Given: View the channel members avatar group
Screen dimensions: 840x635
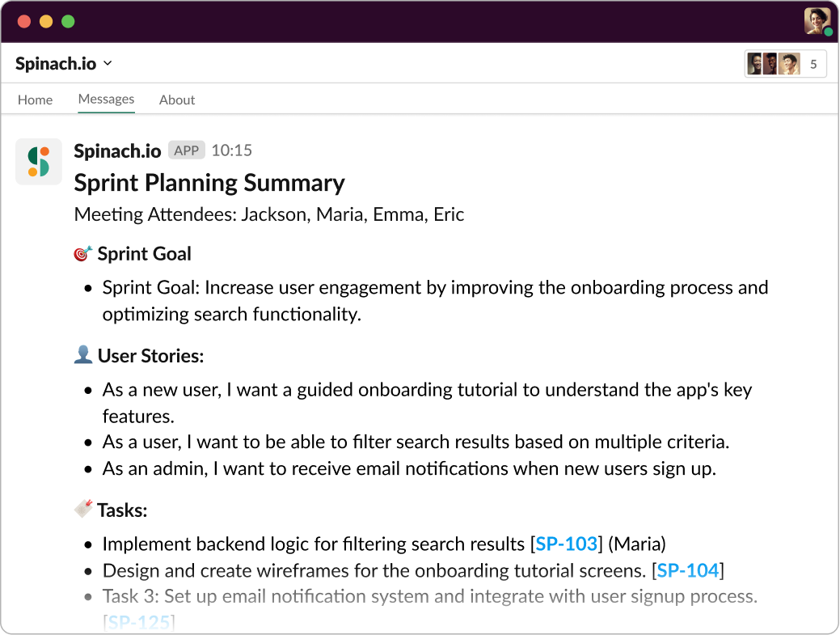Looking at the screenshot, I should 774,64.
